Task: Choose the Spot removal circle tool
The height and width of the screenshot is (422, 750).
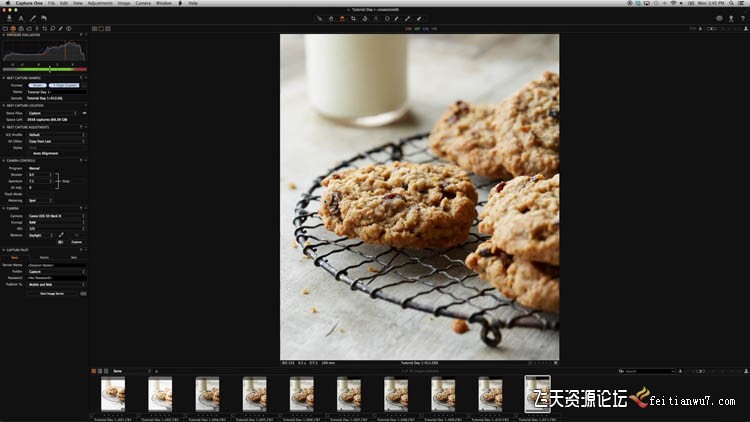Action: click(387, 19)
